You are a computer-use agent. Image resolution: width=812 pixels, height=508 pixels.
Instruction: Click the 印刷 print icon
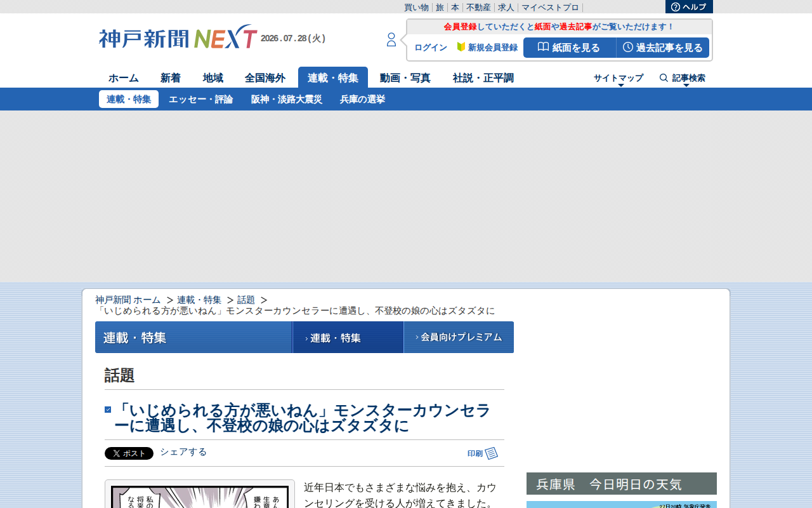[x=483, y=453]
